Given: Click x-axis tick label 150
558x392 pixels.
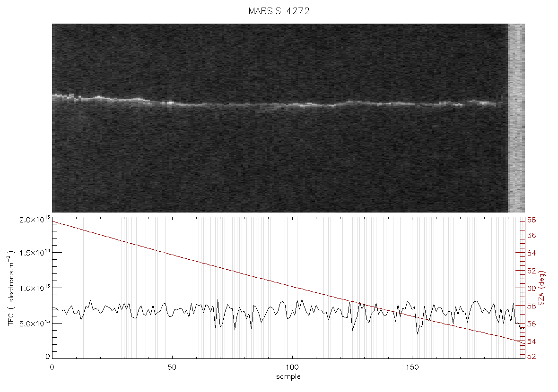Looking at the screenshot, I should [x=412, y=367].
